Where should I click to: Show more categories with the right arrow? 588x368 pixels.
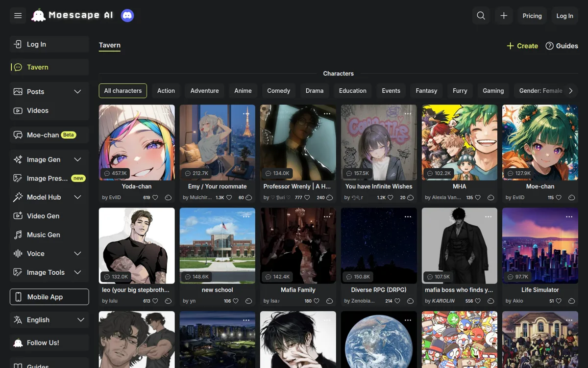pos(570,91)
